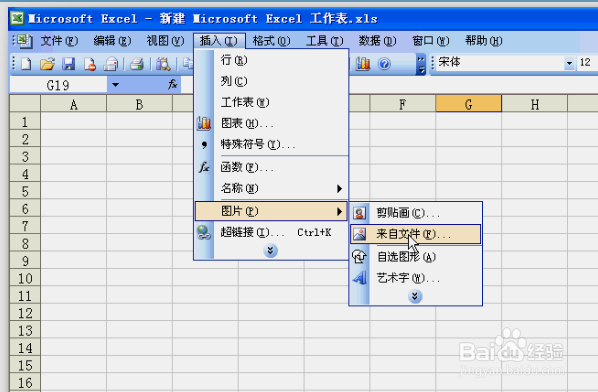Image resolution: width=598 pixels, height=392 pixels.
Task: Expand the full Insert menu chevron
Action: 270,251
